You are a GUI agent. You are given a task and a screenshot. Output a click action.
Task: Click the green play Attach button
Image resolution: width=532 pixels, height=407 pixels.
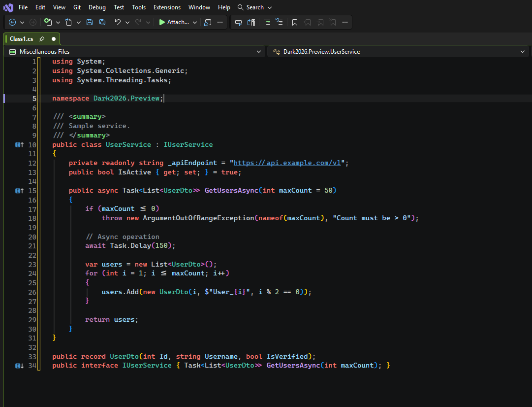[174, 23]
